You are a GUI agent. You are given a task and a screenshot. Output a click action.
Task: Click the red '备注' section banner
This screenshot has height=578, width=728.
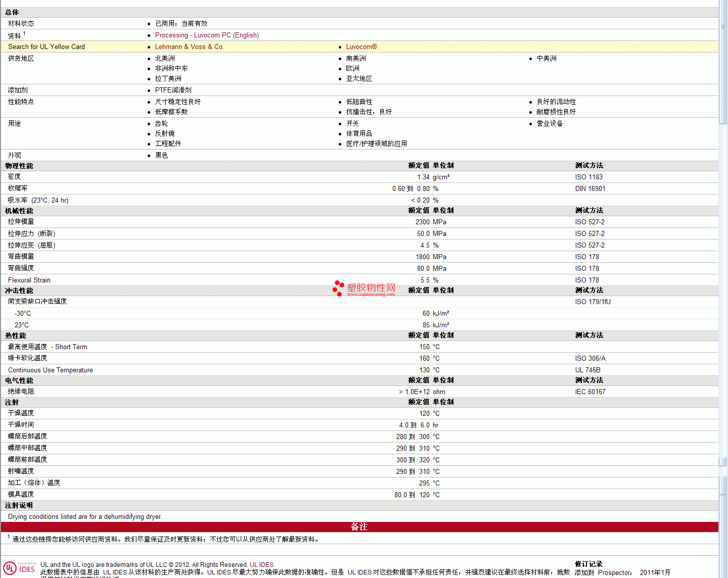point(359,526)
